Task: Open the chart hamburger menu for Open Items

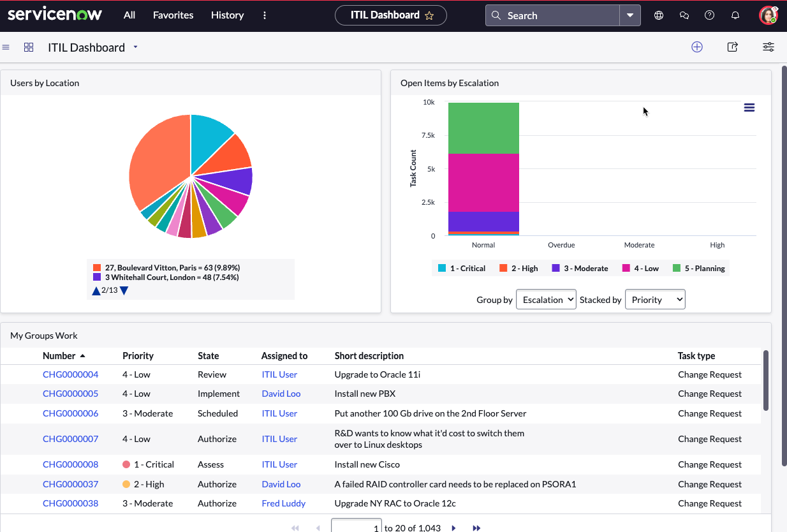Action: click(x=749, y=108)
